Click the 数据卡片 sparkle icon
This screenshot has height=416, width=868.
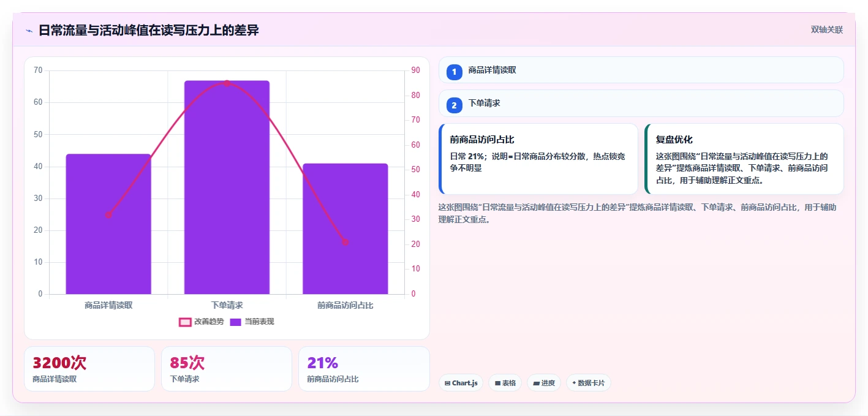point(574,384)
